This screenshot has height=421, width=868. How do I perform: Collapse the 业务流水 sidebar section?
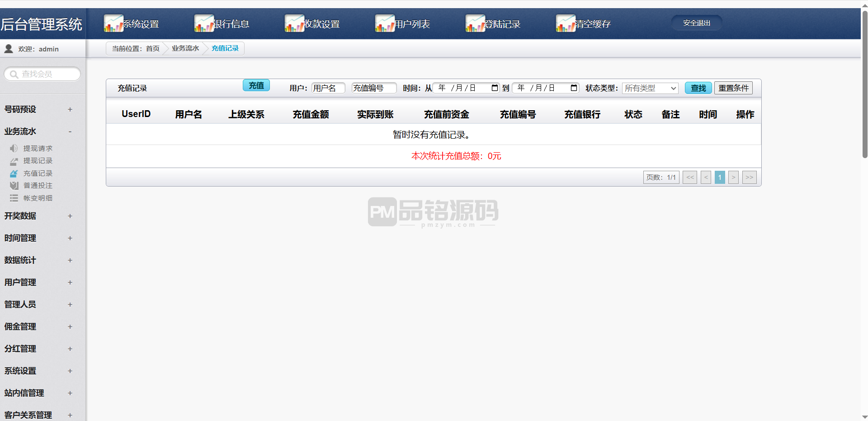tap(70, 131)
